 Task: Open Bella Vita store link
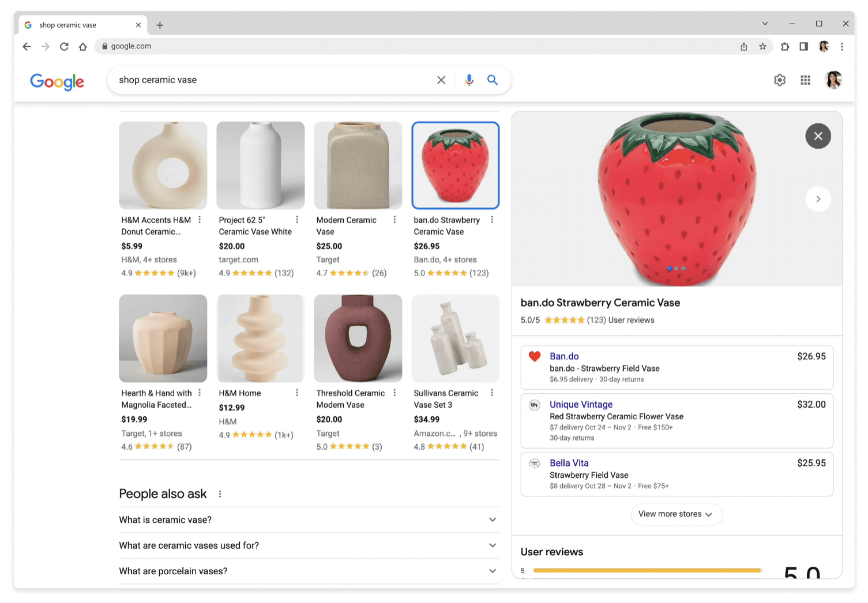[569, 463]
